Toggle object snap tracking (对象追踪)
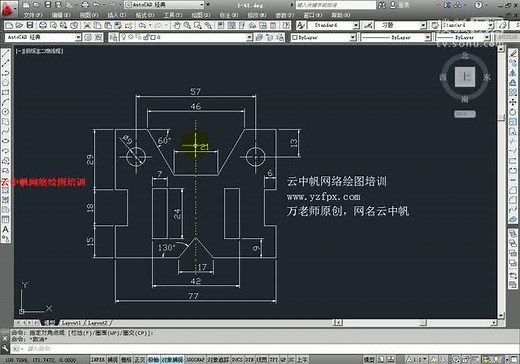This screenshot has width=520, height=364. pos(218,360)
